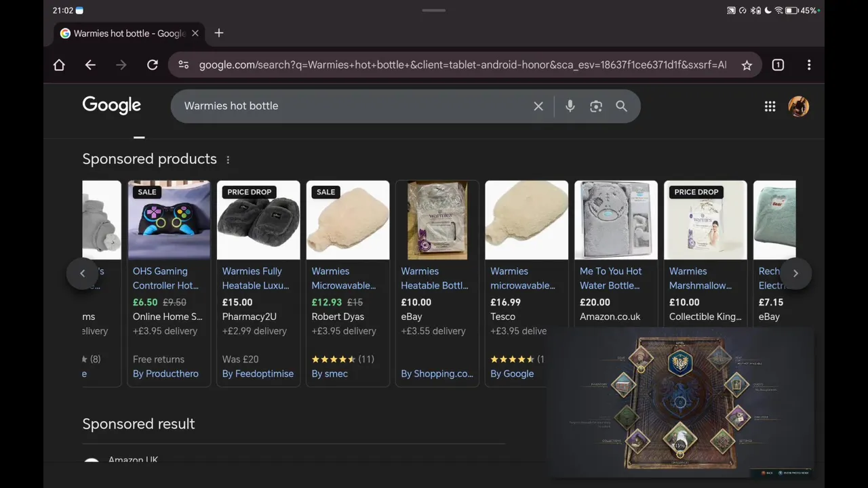The image size is (868, 488).
Task: Start voice search with microphone icon
Action: pos(570,106)
